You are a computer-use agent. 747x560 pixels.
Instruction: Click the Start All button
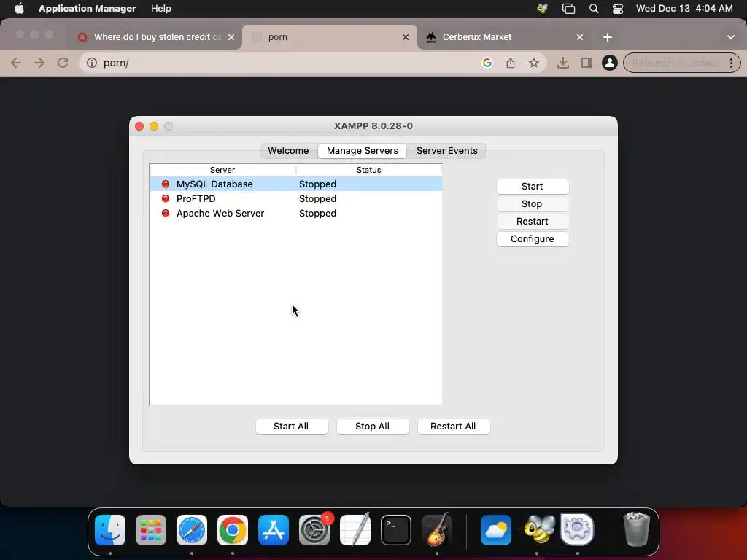(291, 426)
